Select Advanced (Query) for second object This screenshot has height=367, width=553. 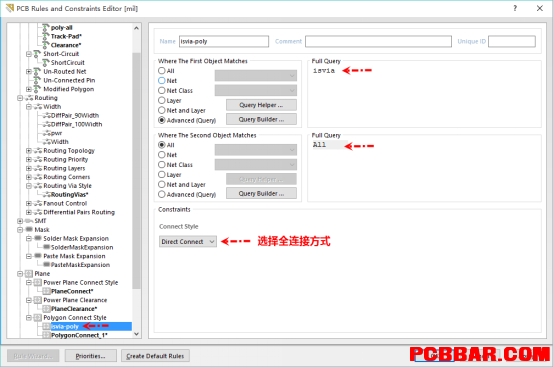[x=162, y=194]
